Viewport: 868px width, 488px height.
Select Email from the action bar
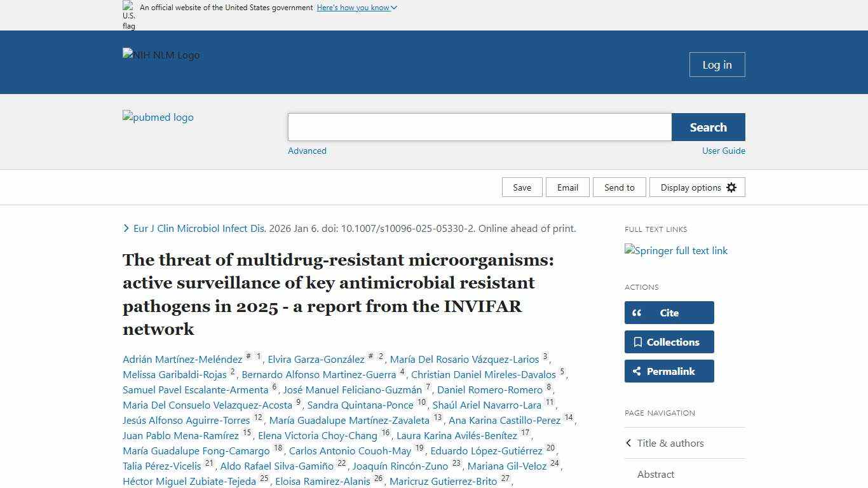pos(567,187)
